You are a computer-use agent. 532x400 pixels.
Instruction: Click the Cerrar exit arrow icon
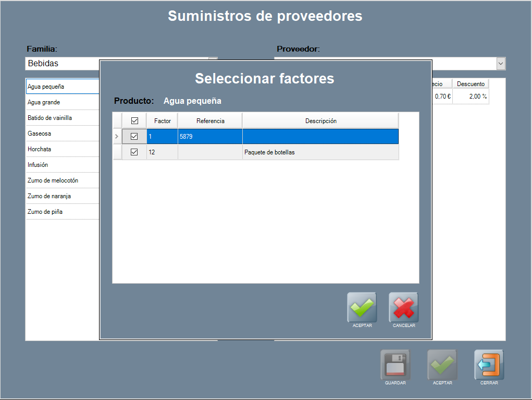pyautogui.click(x=489, y=365)
